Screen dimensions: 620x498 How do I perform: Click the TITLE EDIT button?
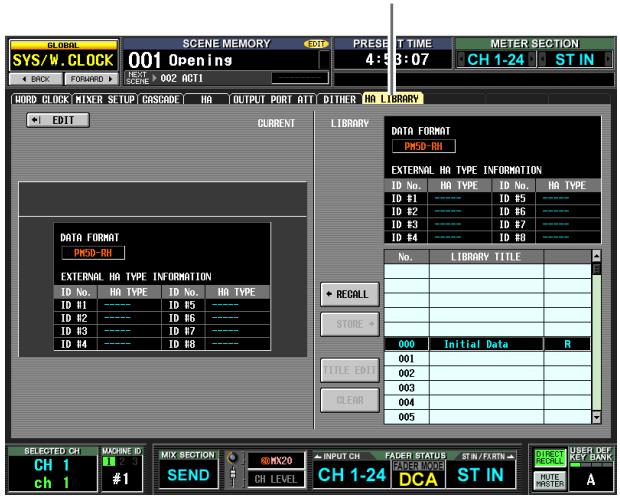pos(350,370)
